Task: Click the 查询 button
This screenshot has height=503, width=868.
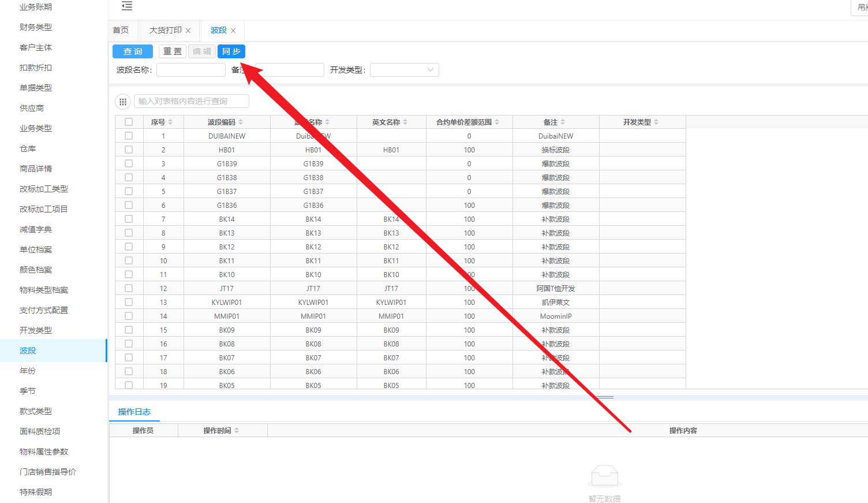Action: (133, 51)
